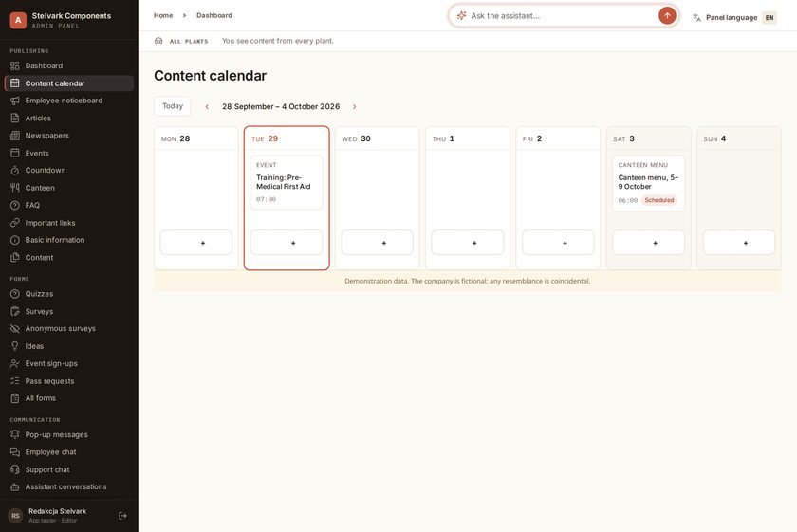797x532 pixels.
Task: Click the Support chat headset icon
Action: tap(15, 469)
